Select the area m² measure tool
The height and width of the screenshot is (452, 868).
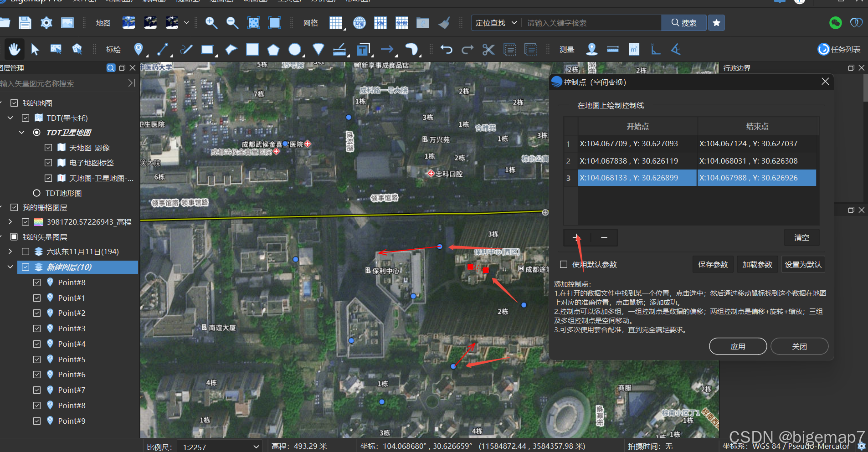[x=634, y=49]
